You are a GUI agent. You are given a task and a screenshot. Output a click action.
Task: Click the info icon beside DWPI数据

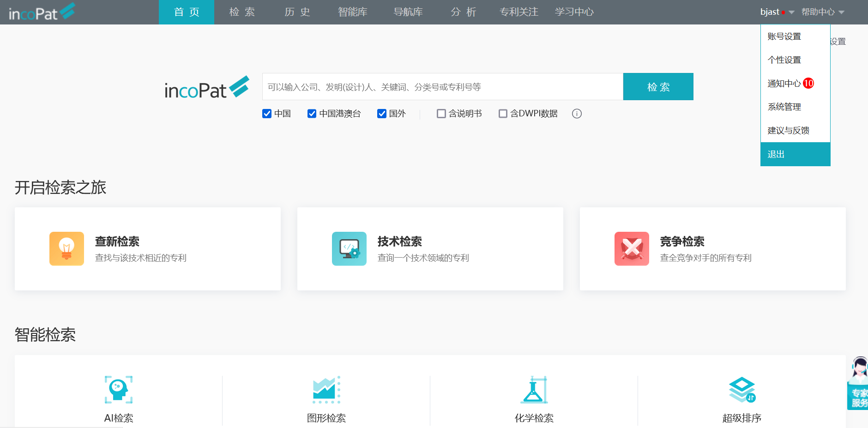(x=577, y=114)
